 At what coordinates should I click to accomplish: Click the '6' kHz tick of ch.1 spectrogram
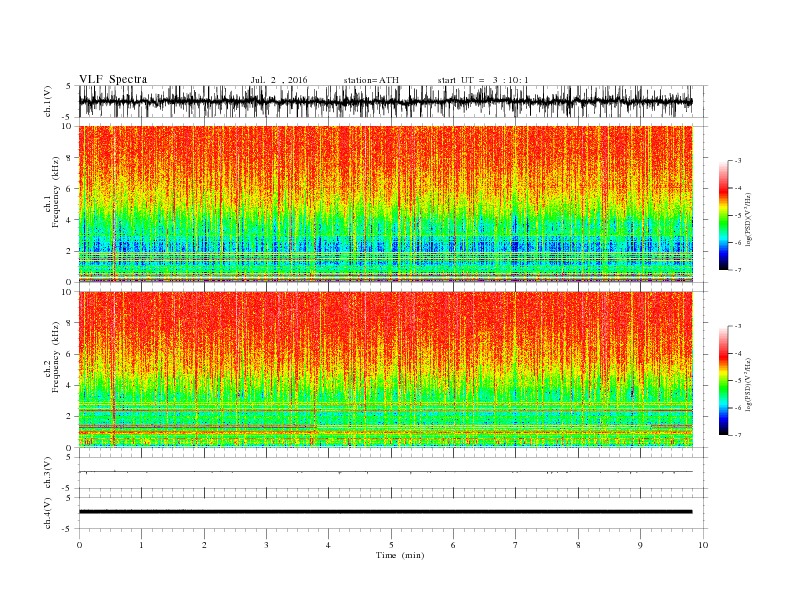tap(69, 189)
